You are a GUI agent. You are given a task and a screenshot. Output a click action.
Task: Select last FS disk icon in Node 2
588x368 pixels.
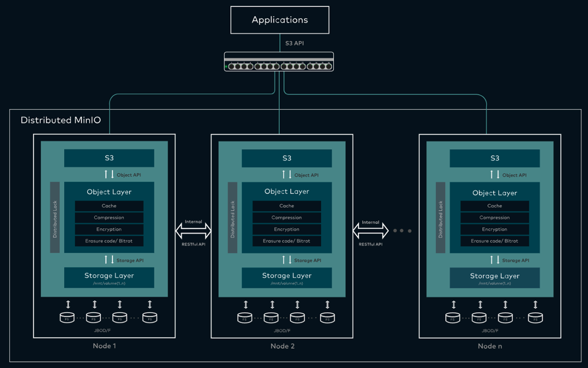(x=327, y=318)
